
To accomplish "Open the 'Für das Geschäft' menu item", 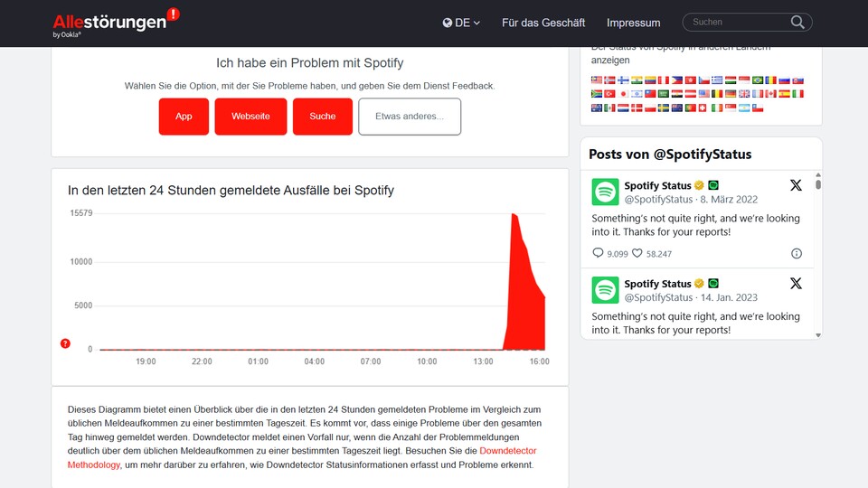I will (543, 23).
